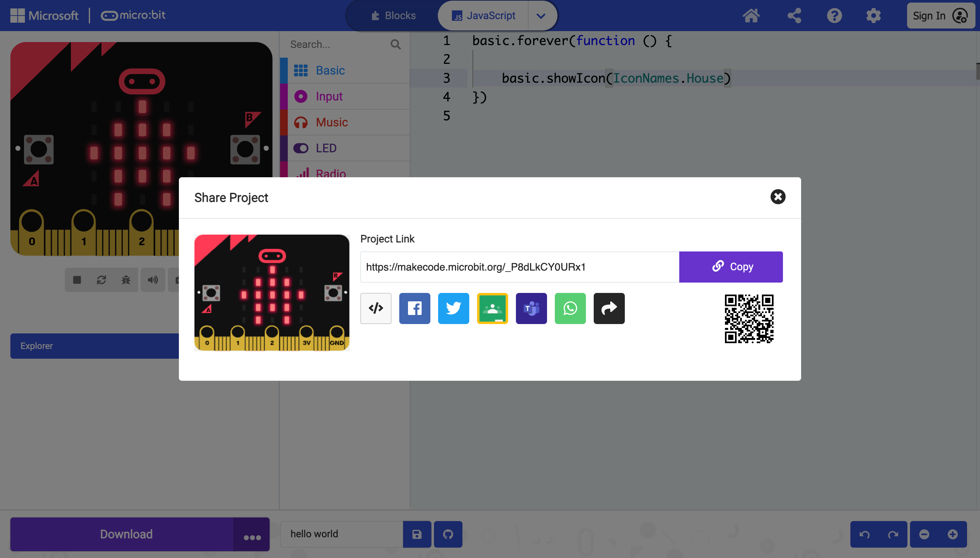
Task: Click the GitHub repository icon
Action: (x=448, y=534)
